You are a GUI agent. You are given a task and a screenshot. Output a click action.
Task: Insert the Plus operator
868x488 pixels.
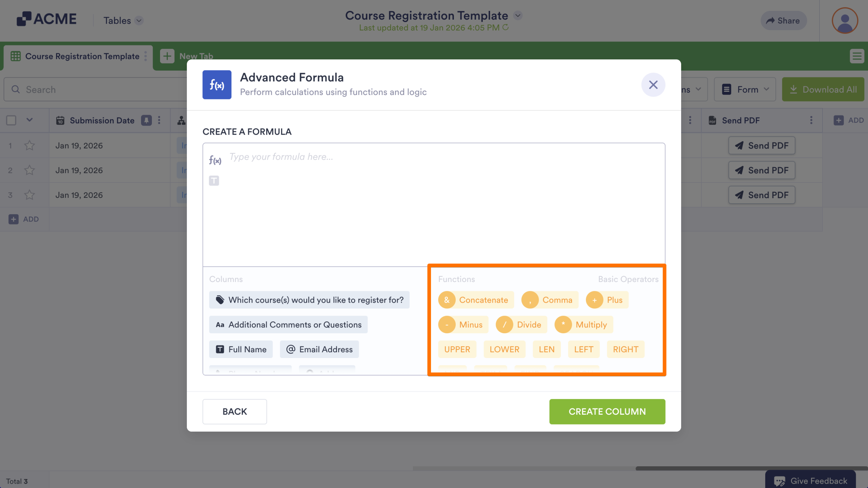[x=607, y=300]
